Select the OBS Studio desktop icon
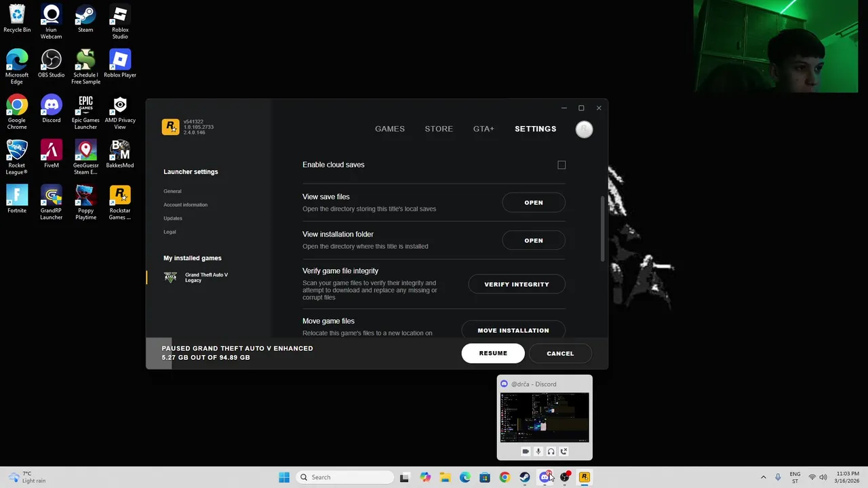The width and height of the screenshot is (868, 488). [x=51, y=64]
